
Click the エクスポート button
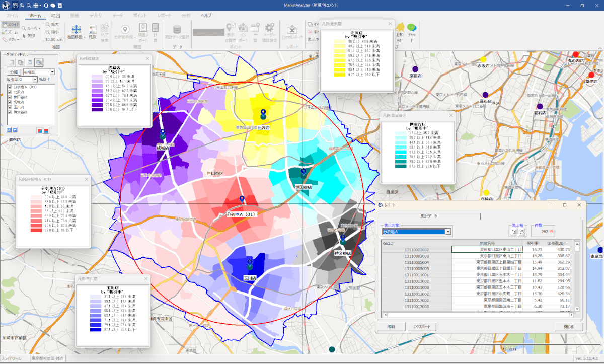tap(421, 327)
